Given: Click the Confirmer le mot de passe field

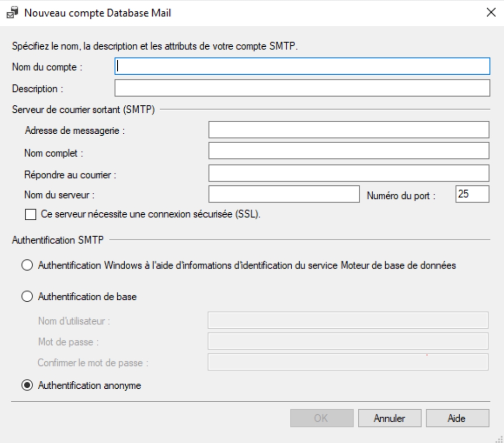Looking at the screenshot, I should pos(348,362).
